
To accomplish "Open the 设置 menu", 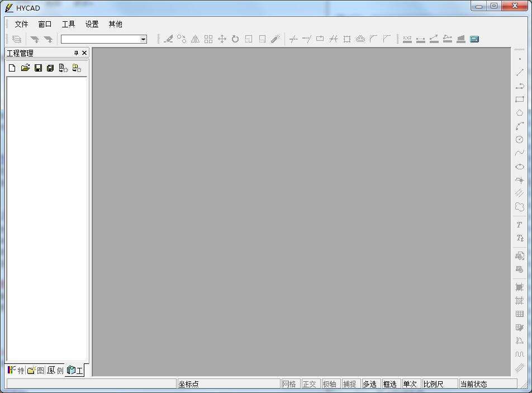I will (x=92, y=24).
